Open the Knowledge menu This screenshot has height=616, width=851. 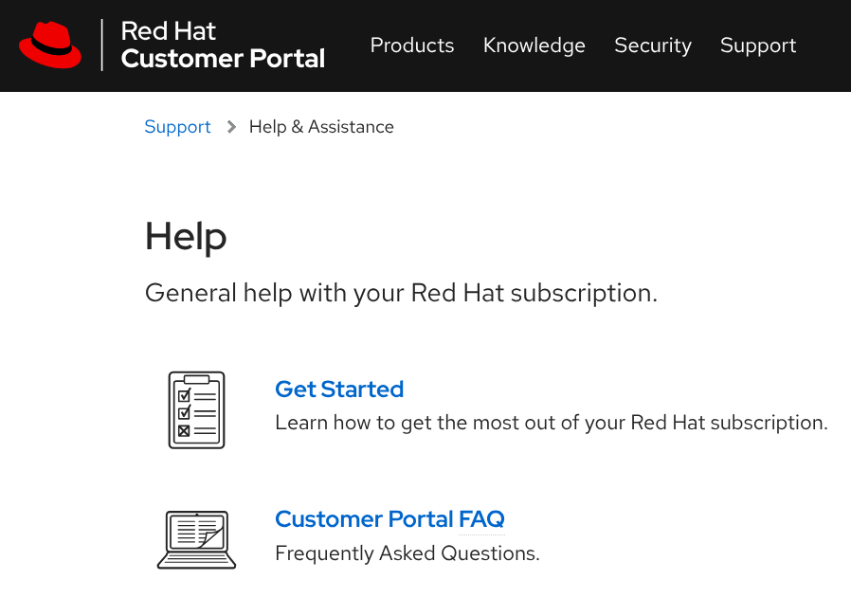click(x=534, y=45)
